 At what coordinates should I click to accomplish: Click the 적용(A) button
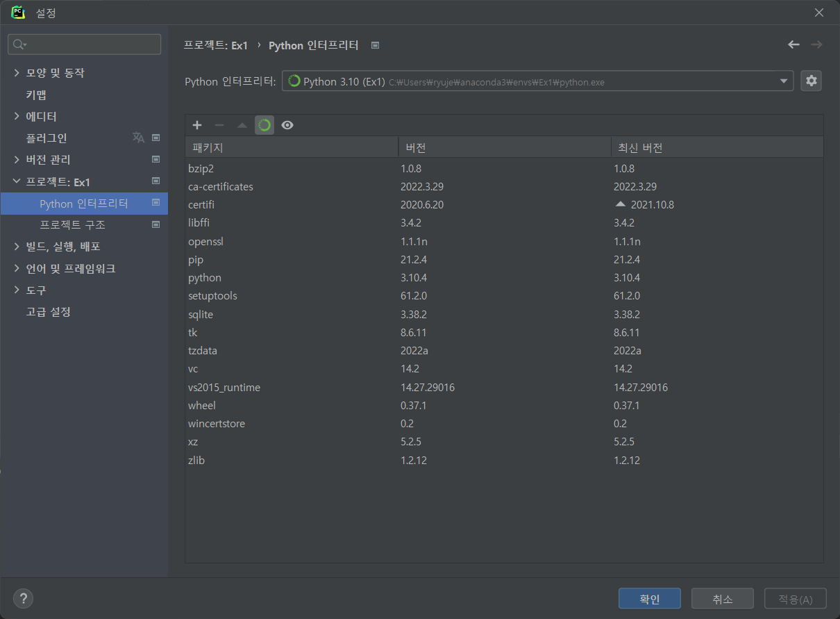(796, 599)
